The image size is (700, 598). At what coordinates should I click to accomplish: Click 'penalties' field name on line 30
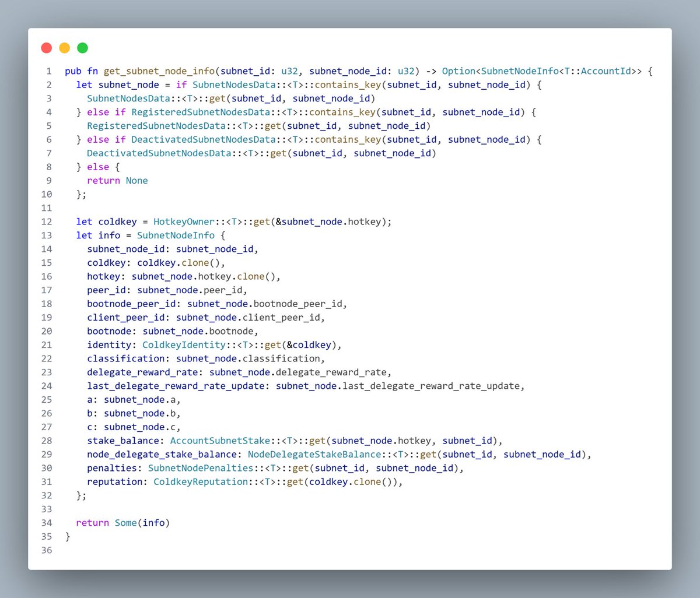pyautogui.click(x=112, y=468)
